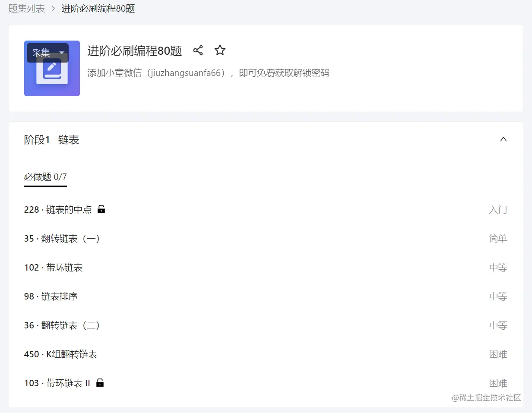The height and width of the screenshot is (413, 532).
Task: Select the 必做题 0/7 tab
Action: 45,177
